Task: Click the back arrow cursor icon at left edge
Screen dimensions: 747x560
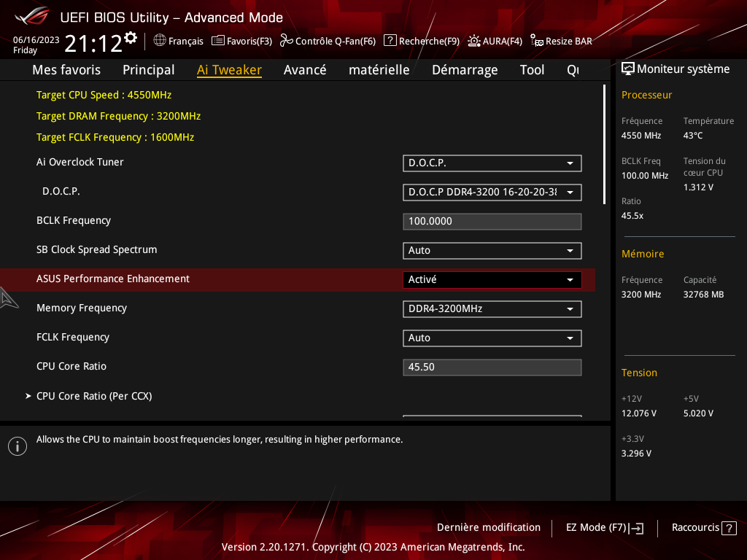Action: (x=8, y=298)
